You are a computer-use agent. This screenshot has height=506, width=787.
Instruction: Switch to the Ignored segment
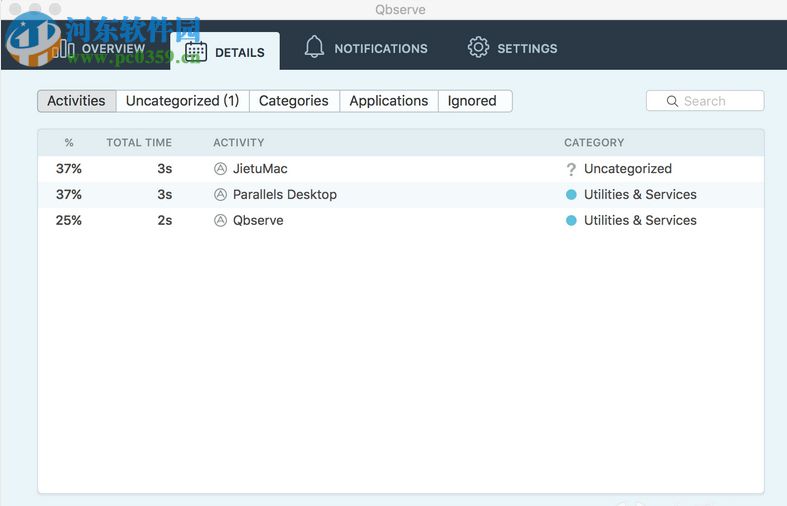472,101
